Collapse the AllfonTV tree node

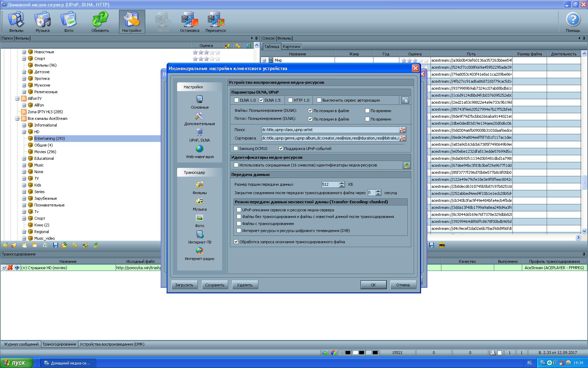(x=17, y=98)
